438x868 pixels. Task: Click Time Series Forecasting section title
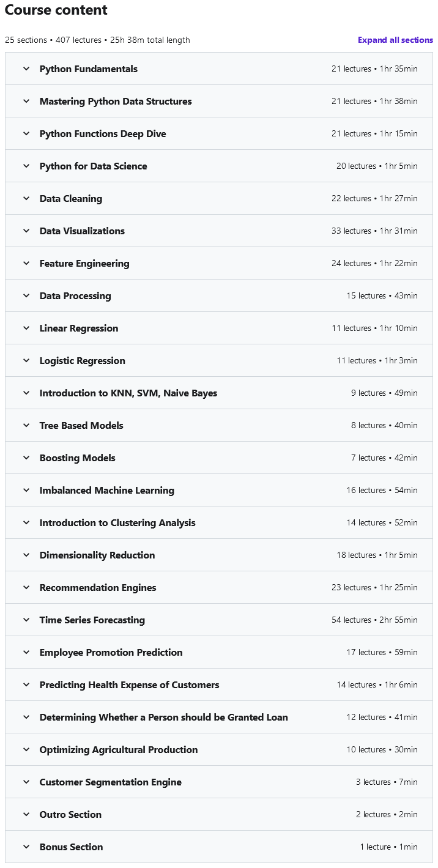92,620
